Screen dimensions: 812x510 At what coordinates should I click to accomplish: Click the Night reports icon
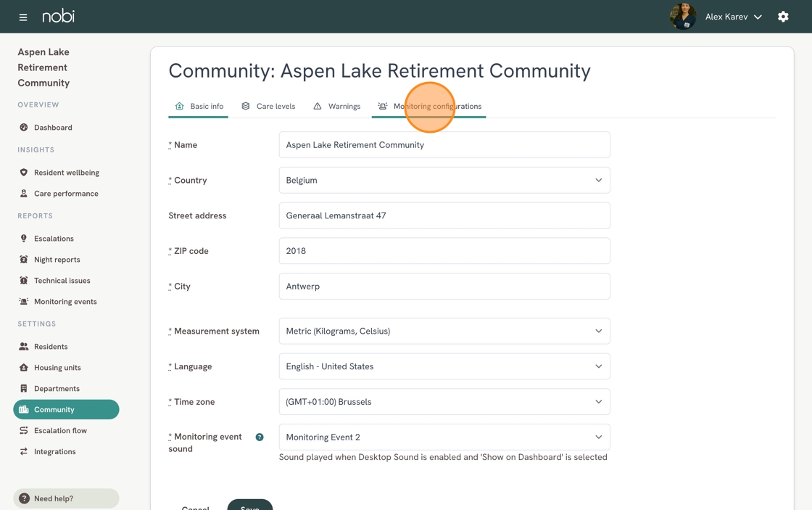(x=24, y=260)
